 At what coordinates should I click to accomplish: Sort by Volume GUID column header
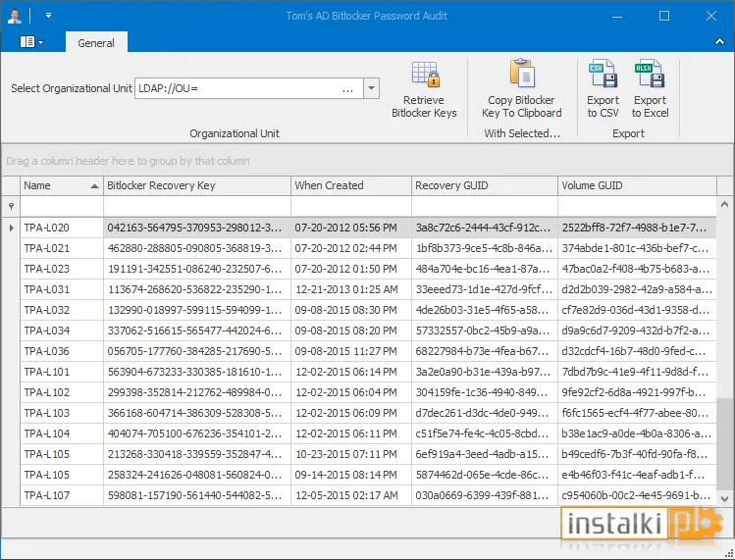point(637,185)
